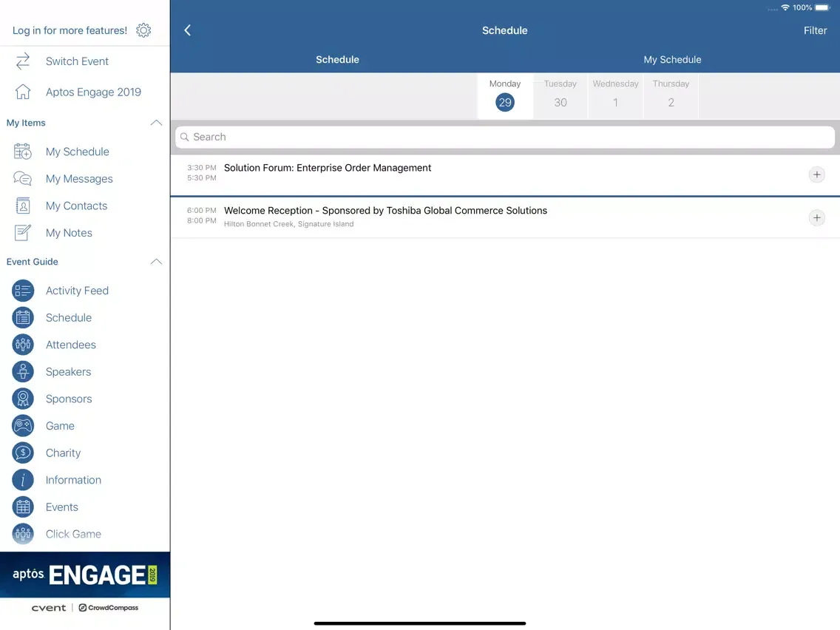
Task: Open My Notes label
Action: point(69,233)
